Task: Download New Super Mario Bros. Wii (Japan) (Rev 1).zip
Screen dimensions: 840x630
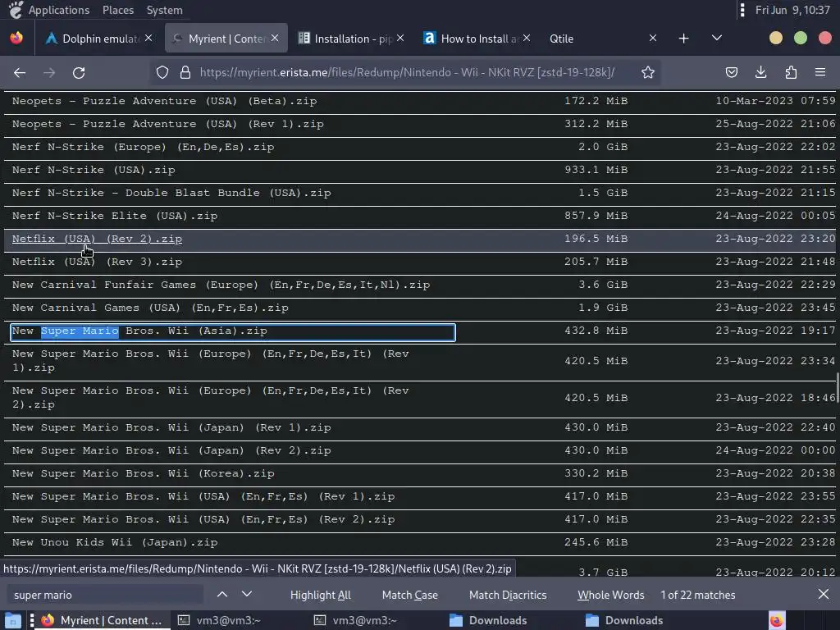Action: tap(171, 428)
